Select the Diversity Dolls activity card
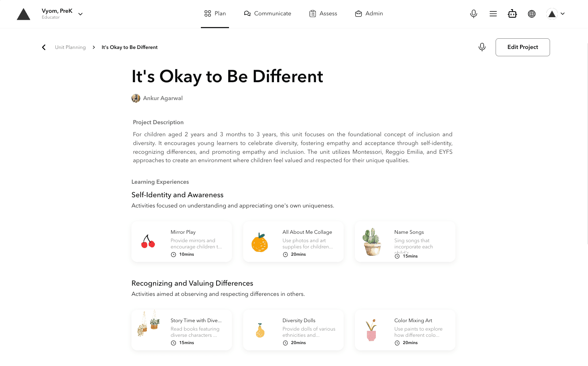588x366 pixels. pos(293,330)
